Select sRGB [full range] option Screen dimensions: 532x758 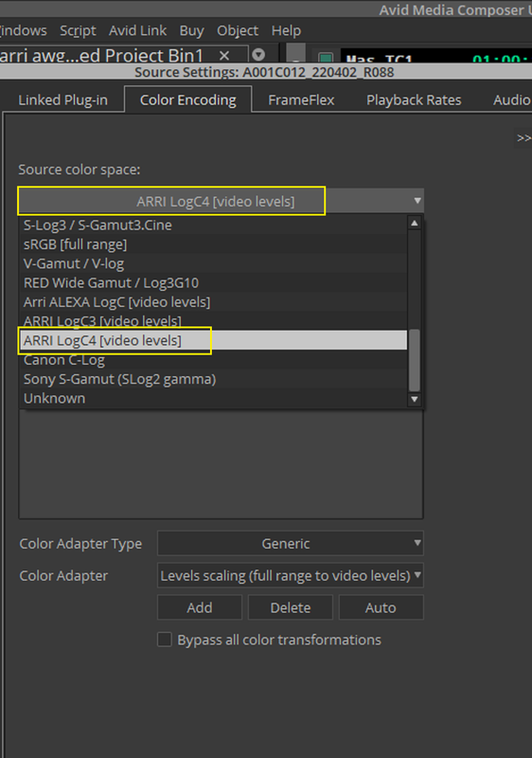pyautogui.click(x=213, y=244)
